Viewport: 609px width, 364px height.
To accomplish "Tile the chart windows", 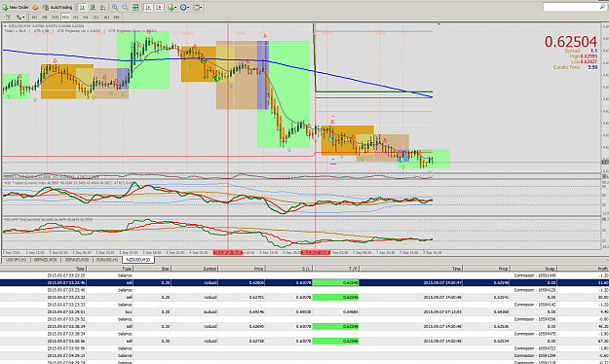I will coord(135,7).
